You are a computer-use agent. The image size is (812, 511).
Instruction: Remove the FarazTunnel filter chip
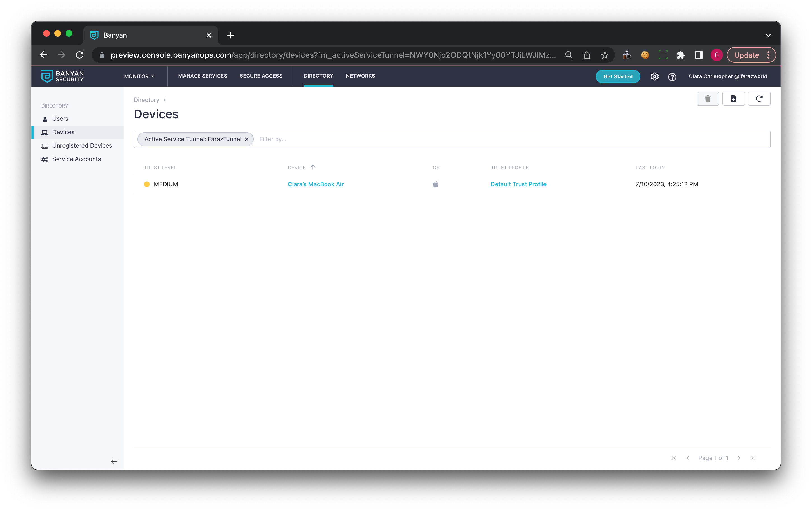click(x=246, y=139)
